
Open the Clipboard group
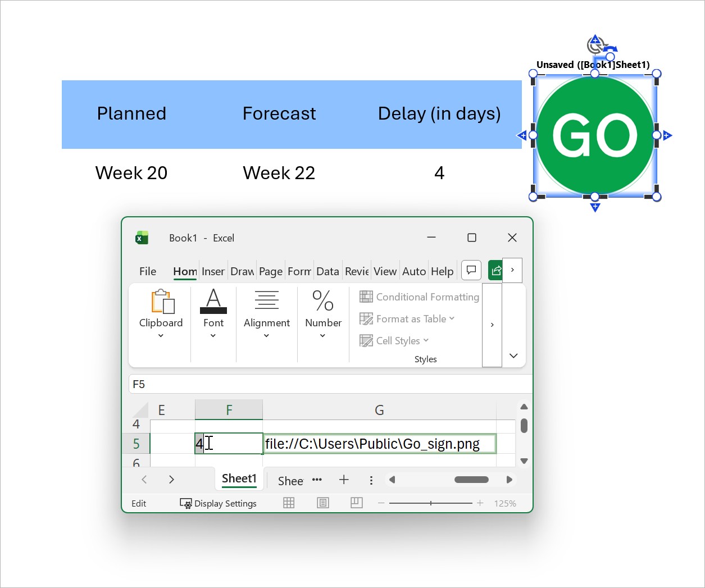click(x=161, y=313)
